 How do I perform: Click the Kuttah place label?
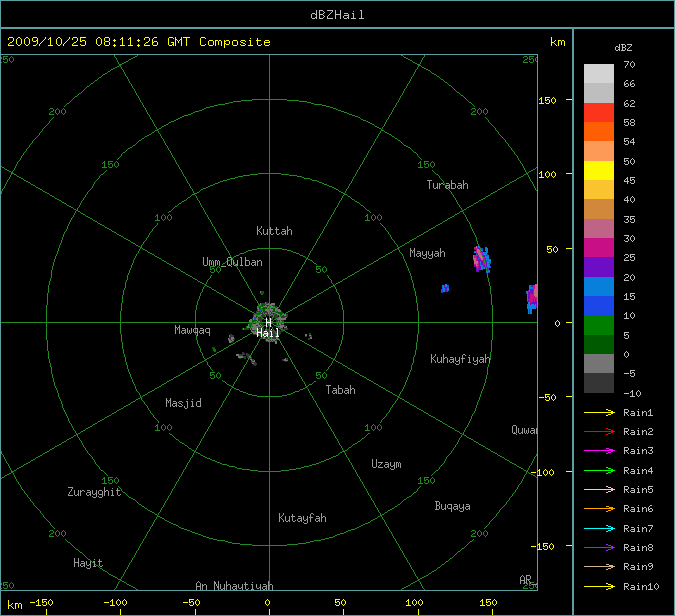274,231
